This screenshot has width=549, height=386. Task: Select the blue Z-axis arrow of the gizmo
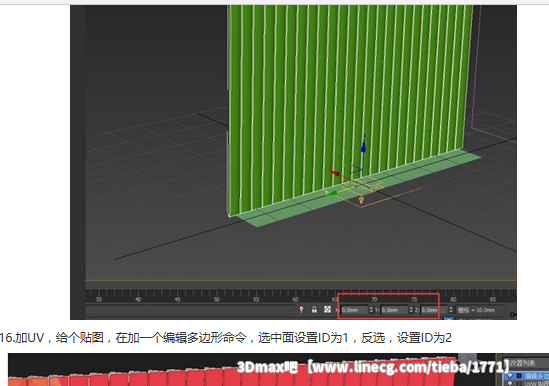pos(363,147)
